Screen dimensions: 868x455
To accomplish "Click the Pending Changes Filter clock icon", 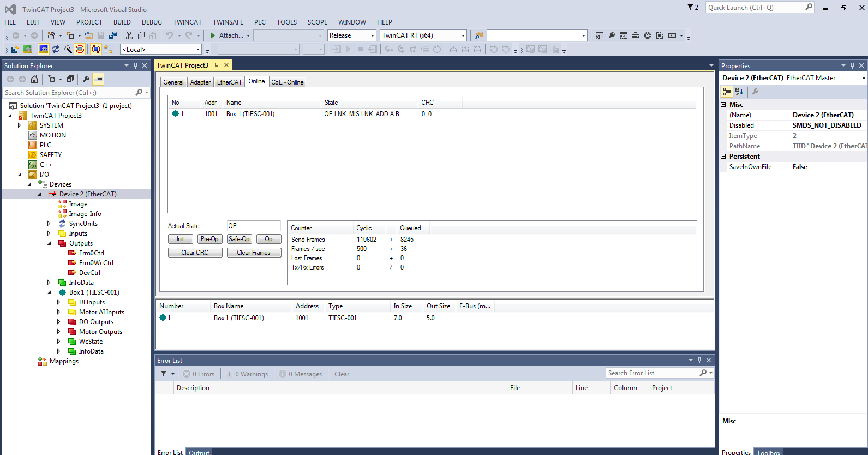I will click(x=52, y=79).
